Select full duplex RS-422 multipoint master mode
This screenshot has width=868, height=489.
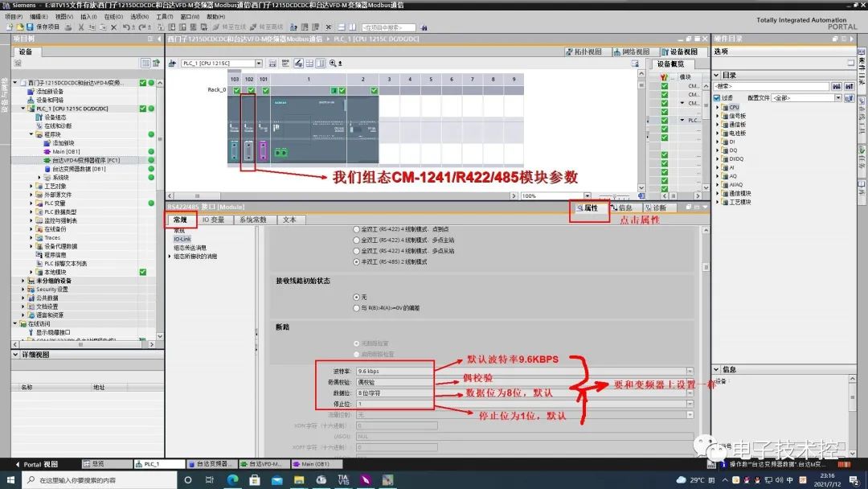357,240
